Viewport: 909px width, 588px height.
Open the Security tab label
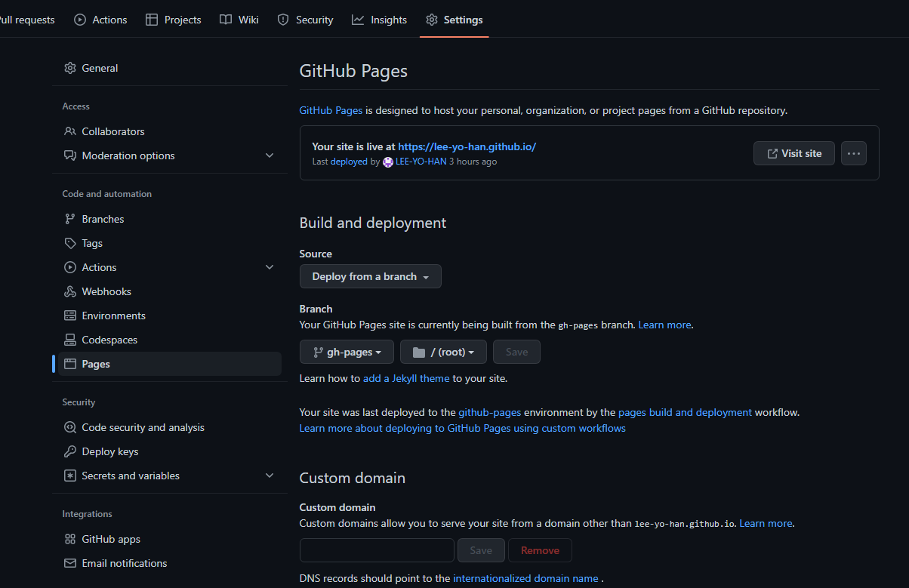pyautogui.click(x=314, y=20)
